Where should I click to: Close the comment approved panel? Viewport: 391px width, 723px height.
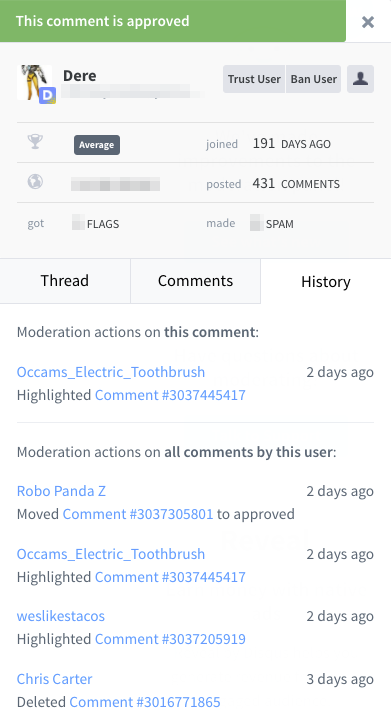[x=367, y=22]
